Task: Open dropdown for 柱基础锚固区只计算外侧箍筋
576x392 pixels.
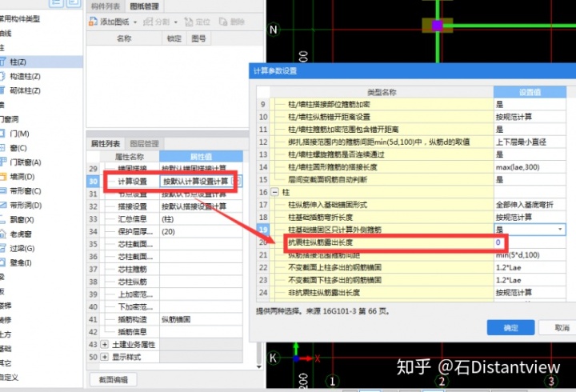Action: coord(560,230)
